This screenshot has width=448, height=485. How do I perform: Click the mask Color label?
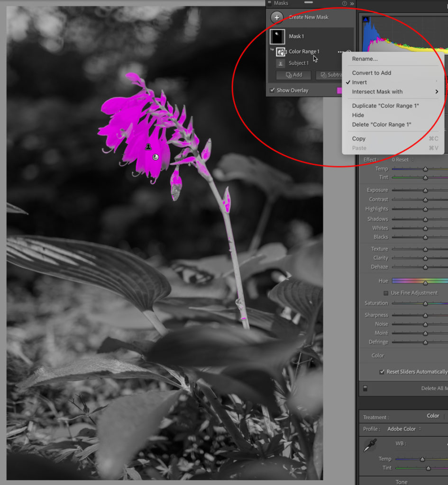pyautogui.click(x=377, y=356)
